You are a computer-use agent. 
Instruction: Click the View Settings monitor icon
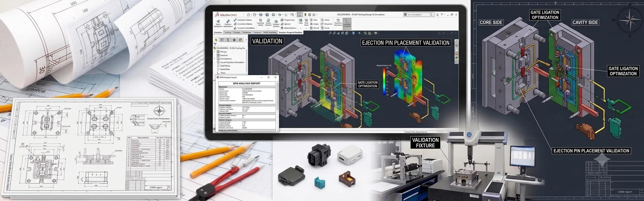click(376, 33)
